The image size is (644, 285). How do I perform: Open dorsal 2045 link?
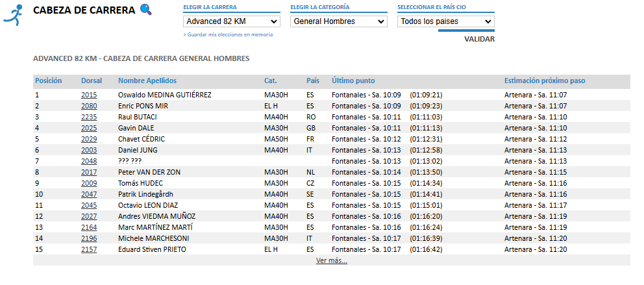point(89,205)
